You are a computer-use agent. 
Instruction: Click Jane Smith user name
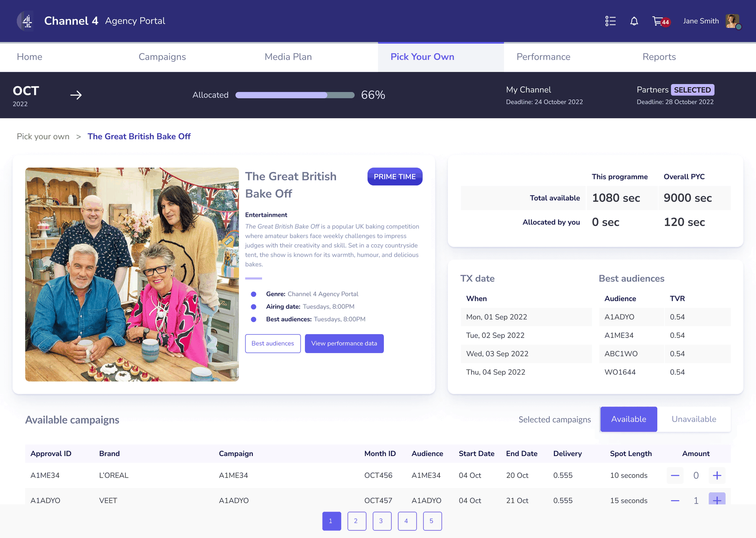(x=701, y=21)
